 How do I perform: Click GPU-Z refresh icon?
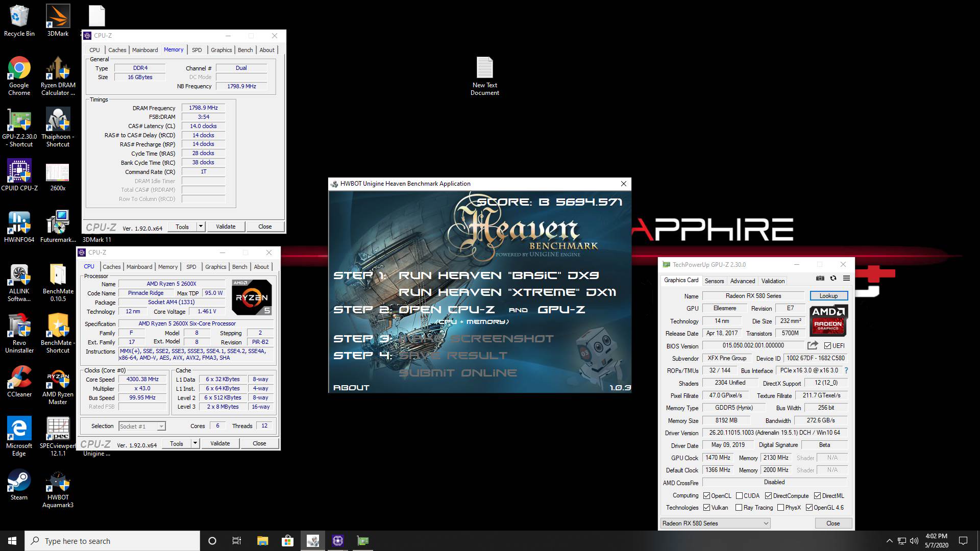(833, 279)
